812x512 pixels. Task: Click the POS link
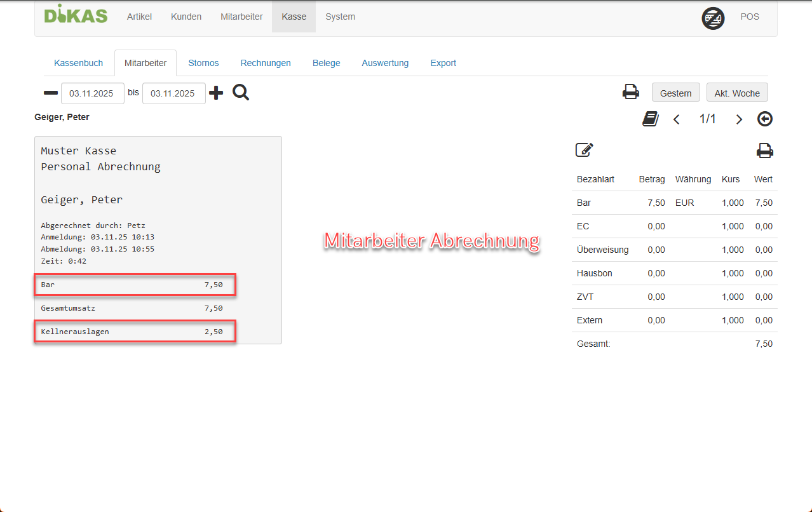pos(749,17)
